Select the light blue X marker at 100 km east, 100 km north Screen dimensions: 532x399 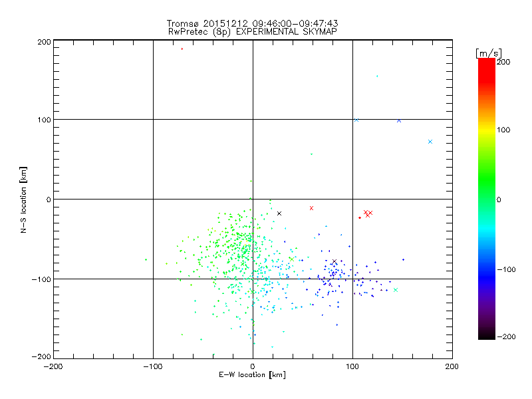point(356,120)
